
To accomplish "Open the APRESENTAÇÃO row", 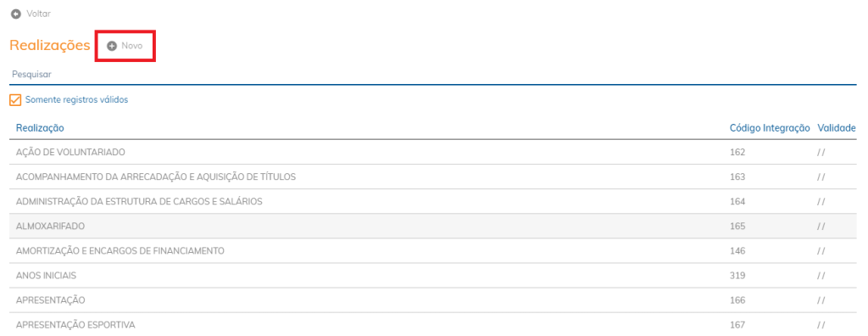I will point(433,300).
